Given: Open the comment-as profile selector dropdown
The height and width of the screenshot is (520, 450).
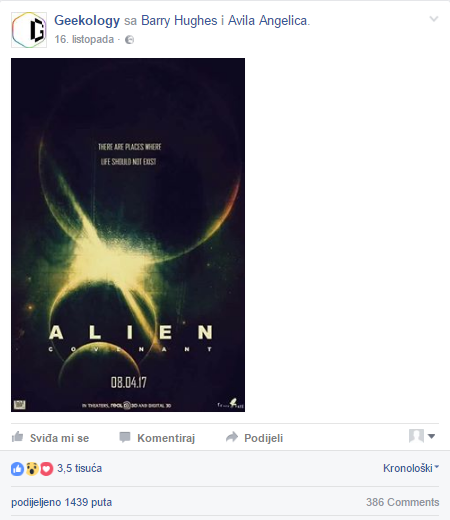Looking at the screenshot, I should click(422, 436).
